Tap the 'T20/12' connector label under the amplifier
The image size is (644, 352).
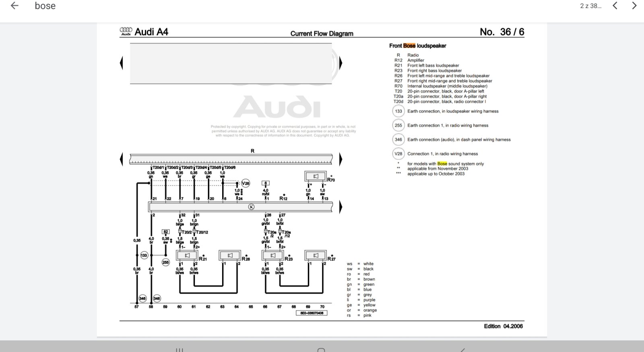click(202, 232)
